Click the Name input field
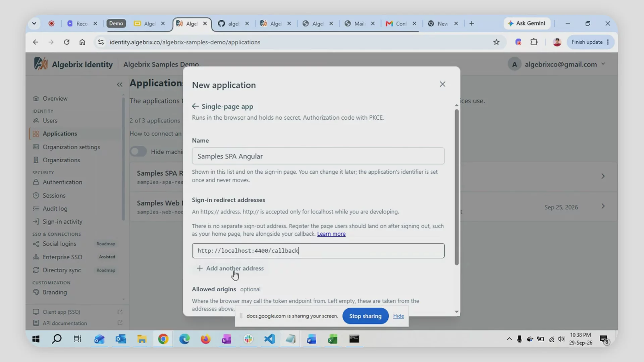 click(318, 156)
